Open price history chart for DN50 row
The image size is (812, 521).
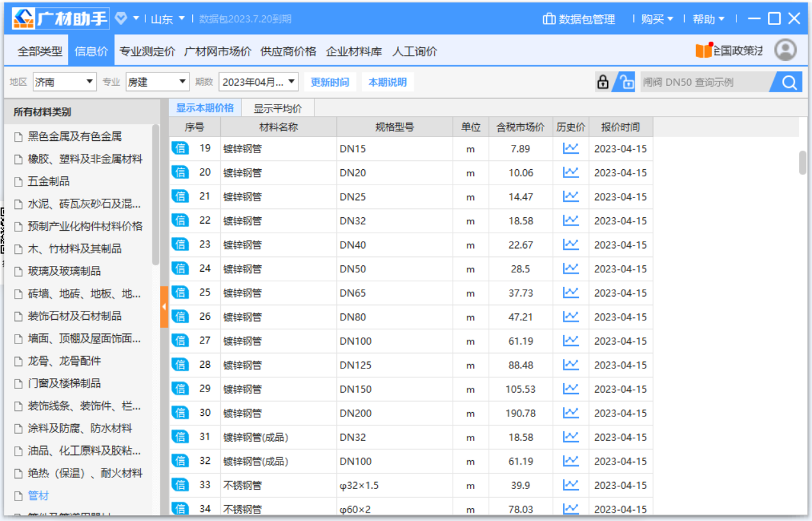click(x=571, y=268)
